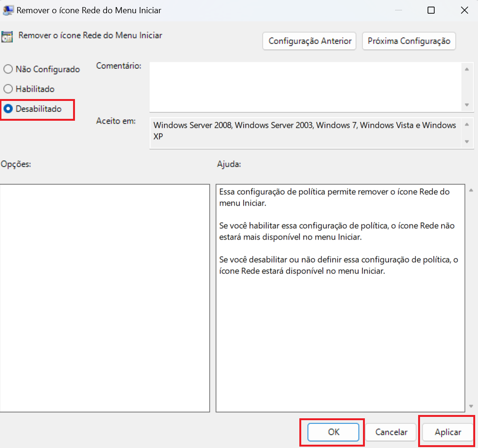Click the Cancelar button
The image size is (478, 448).
click(391, 432)
